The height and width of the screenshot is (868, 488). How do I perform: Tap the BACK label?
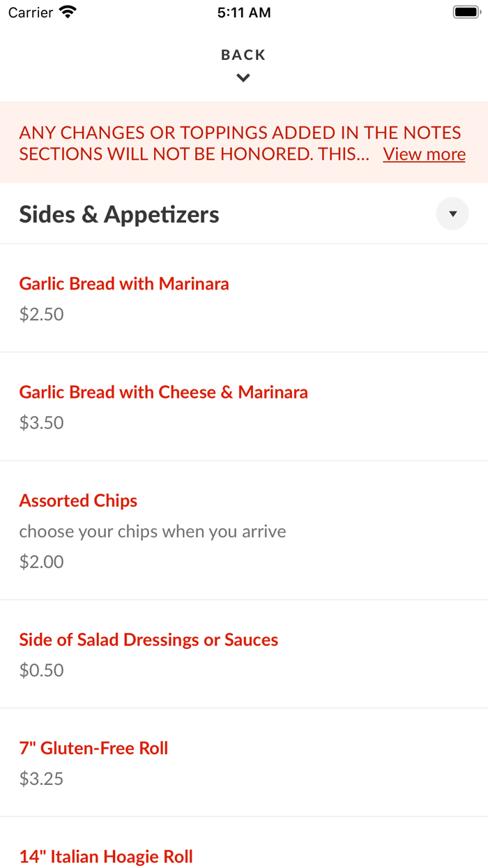(243, 54)
